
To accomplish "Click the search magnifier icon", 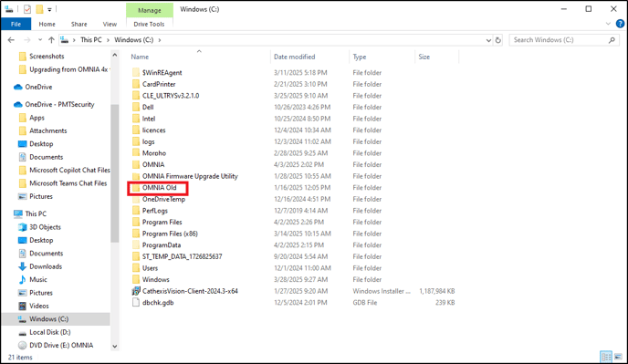I will point(612,40).
